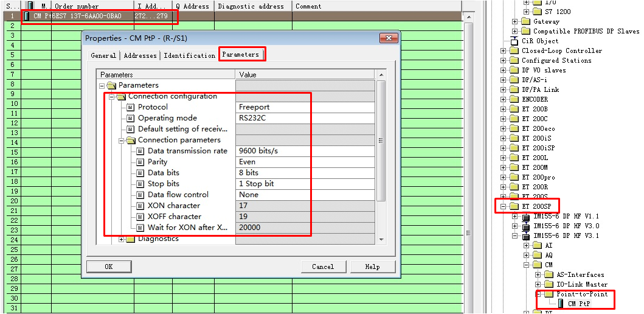Change Data transmission rate 9600 bits/s
Screen dimensions: 644x314
305,151
